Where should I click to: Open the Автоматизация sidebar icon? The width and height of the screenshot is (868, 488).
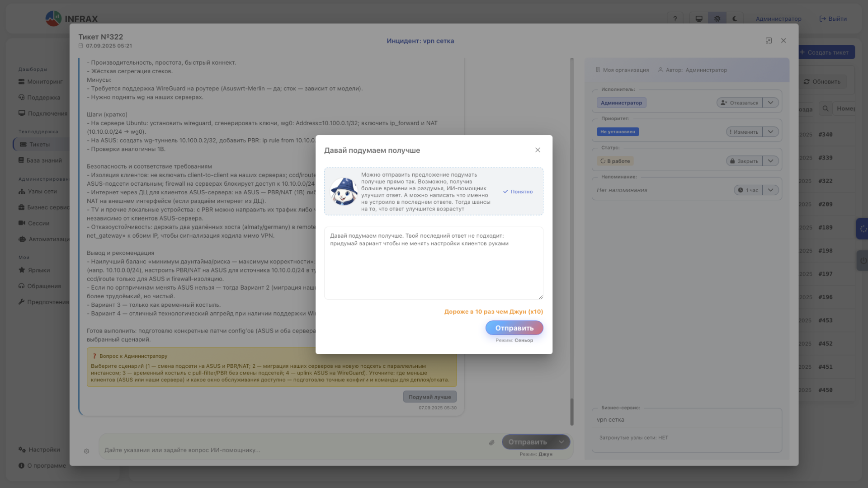21,239
